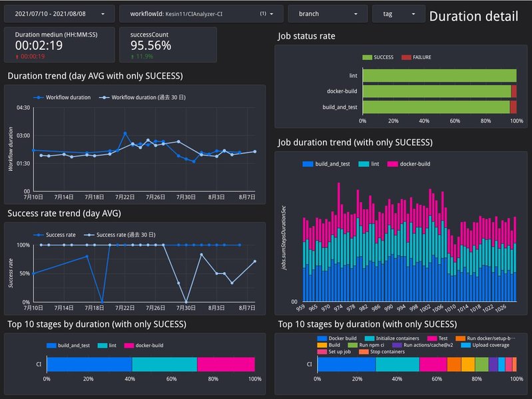Click the magenta Test segment of right CI bar
The image size is (532, 399).
[433, 364]
